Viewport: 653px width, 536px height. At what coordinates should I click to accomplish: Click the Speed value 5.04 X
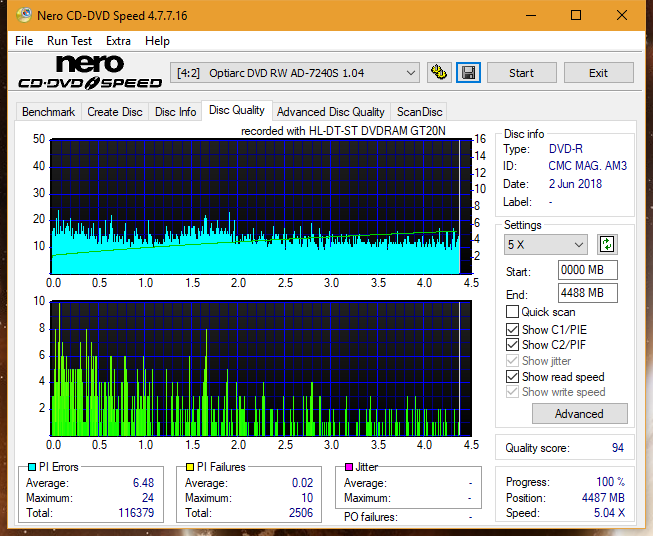point(609,513)
